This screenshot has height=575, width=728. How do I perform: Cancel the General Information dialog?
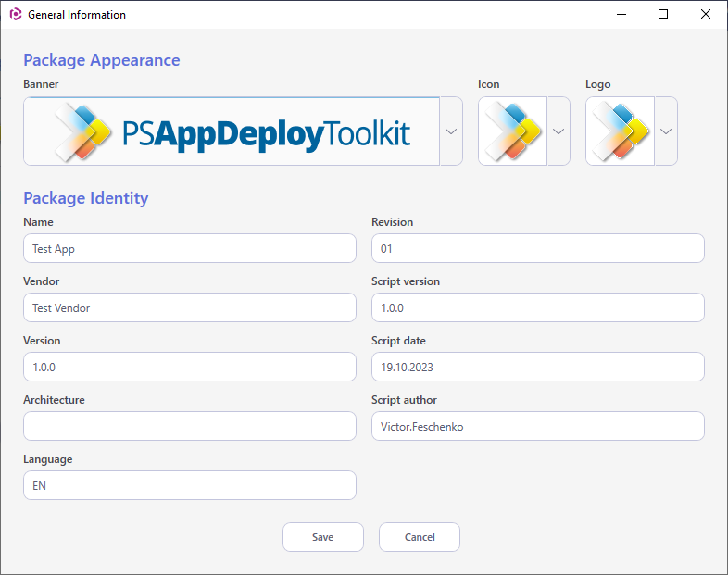point(420,537)
